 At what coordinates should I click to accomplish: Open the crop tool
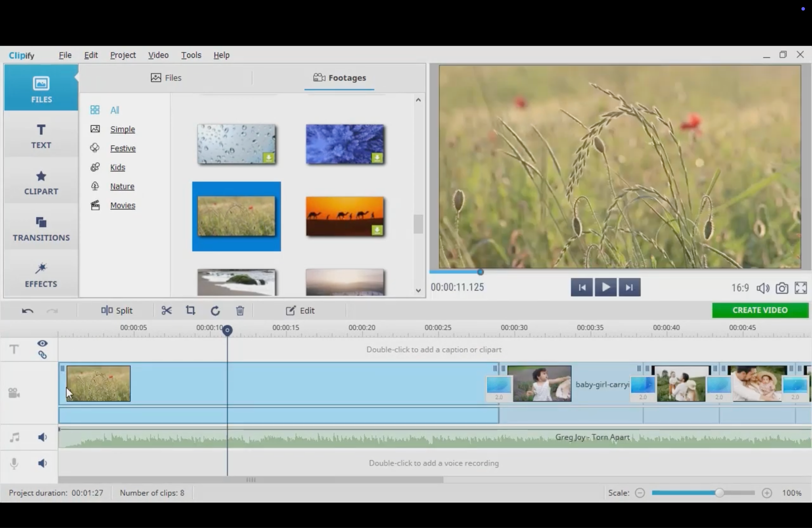(190, 310)
